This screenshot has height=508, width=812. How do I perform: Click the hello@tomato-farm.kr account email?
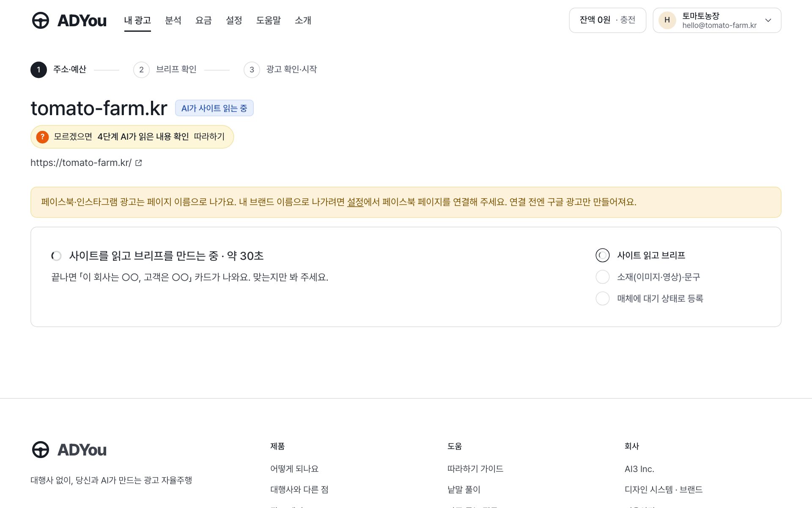pyautogui.click(x=719, y=25)
